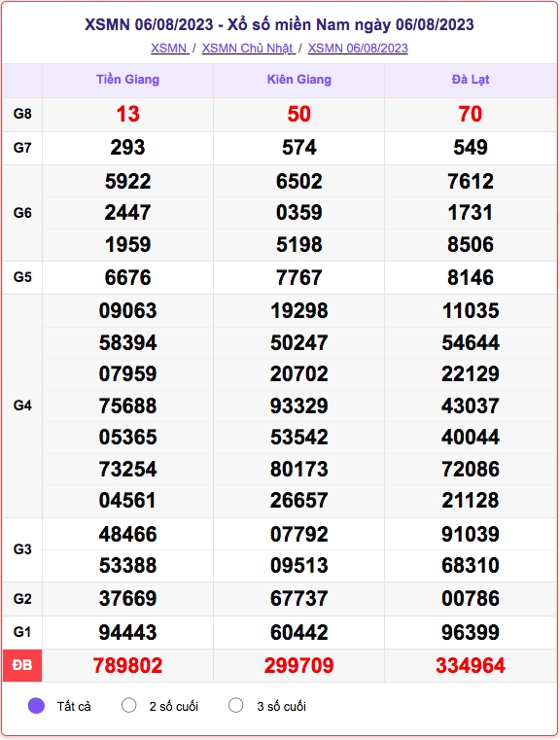Click the G2 row label

point(22,599)
